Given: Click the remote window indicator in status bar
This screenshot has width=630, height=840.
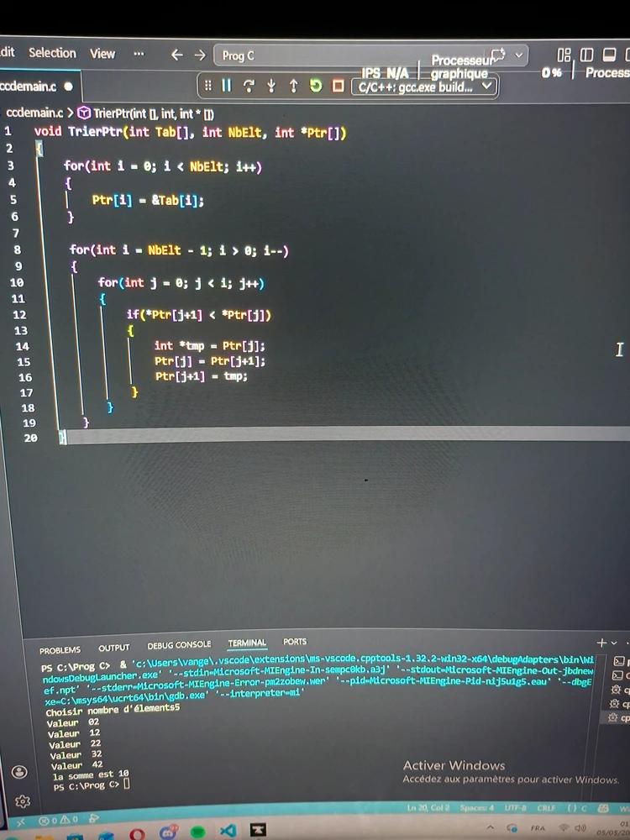Looking at the screenshot, I should (x=21, y=822).
